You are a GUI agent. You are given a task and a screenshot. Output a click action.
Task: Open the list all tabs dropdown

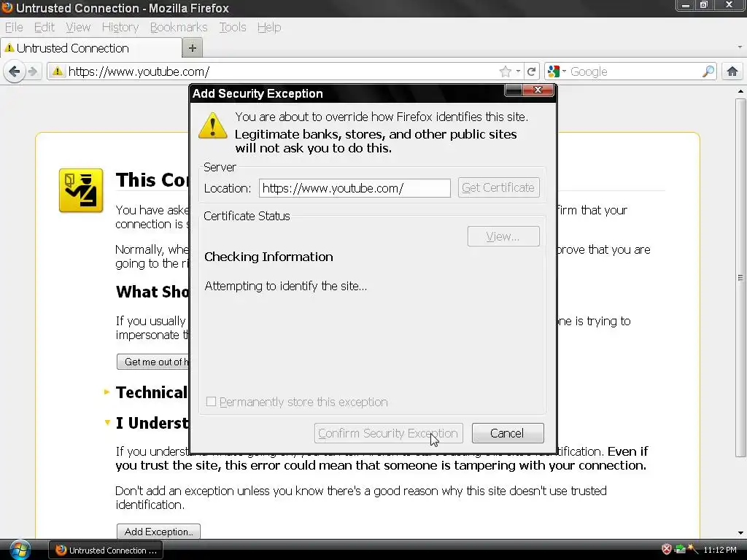pos(740,47)
